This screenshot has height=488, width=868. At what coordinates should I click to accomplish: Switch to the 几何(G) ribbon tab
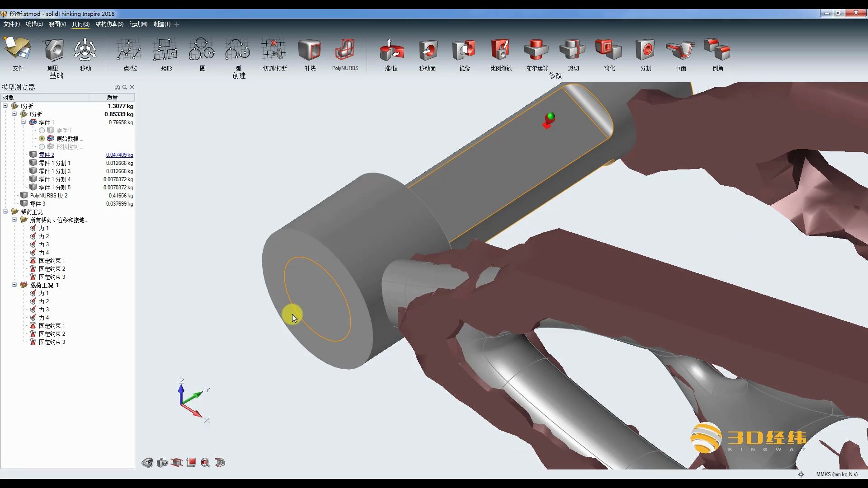[x=81, y=24]
